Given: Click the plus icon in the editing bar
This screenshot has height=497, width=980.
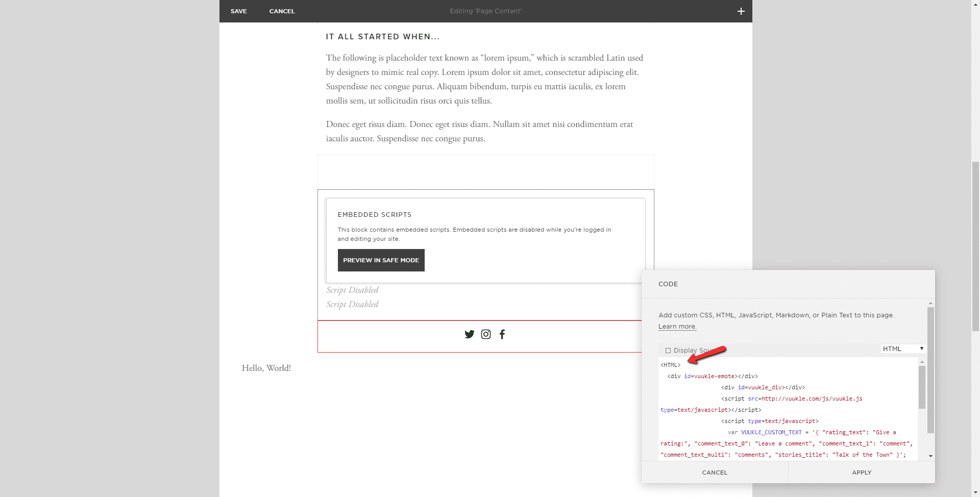Looking at the screenshot, I should tap(741, 11).
